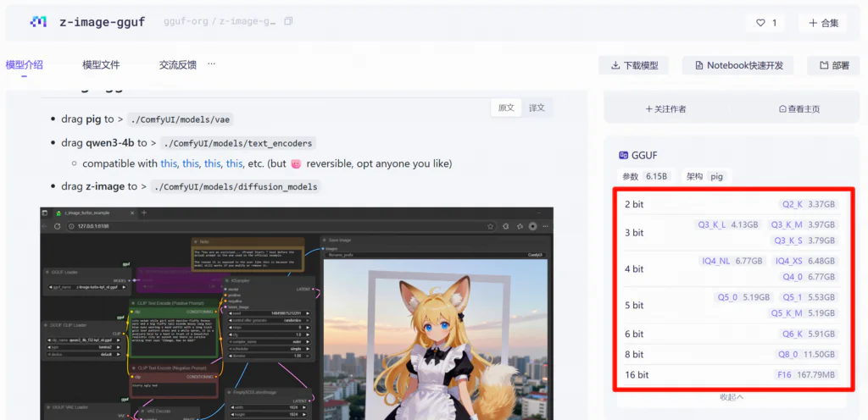Switch README to 译文 translation
This screenshot has height=420, width=868.
click(537, 108)
